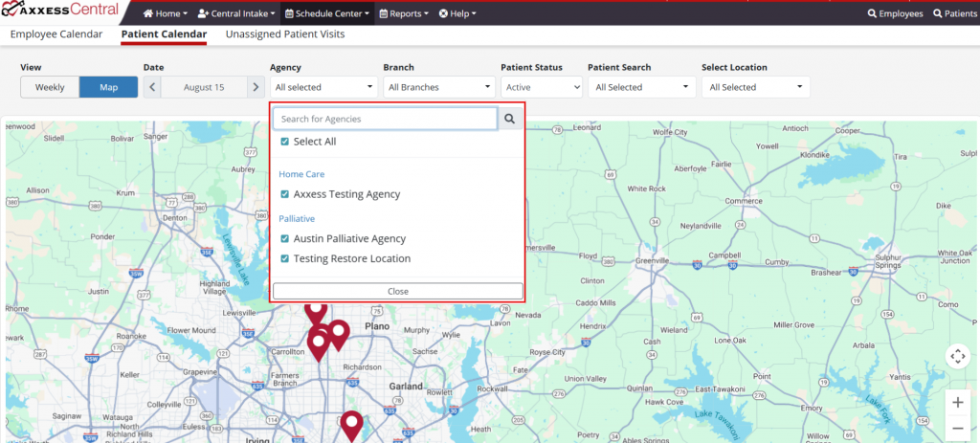Open the Help menu
The image size is (980, 443).
[x=457, y=13]
